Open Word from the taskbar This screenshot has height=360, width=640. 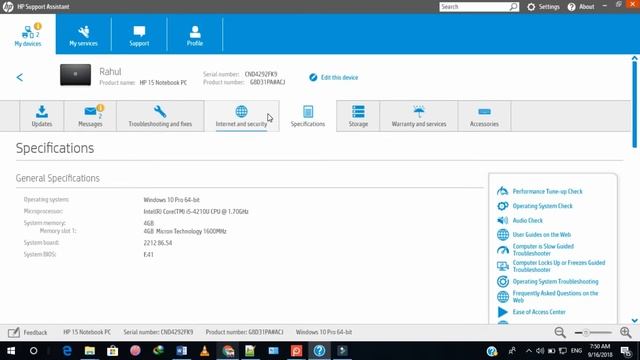pyautogui.click(x=182, y=351)
